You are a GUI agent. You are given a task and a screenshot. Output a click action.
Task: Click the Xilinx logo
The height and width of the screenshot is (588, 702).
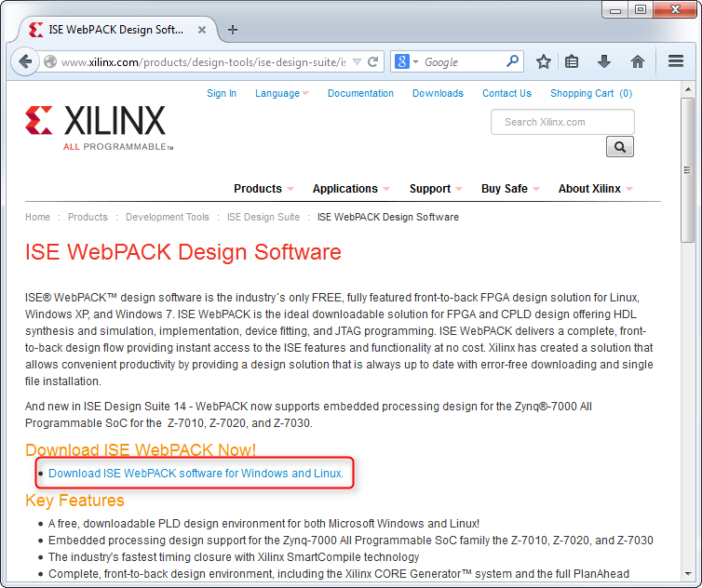[97, 127]
